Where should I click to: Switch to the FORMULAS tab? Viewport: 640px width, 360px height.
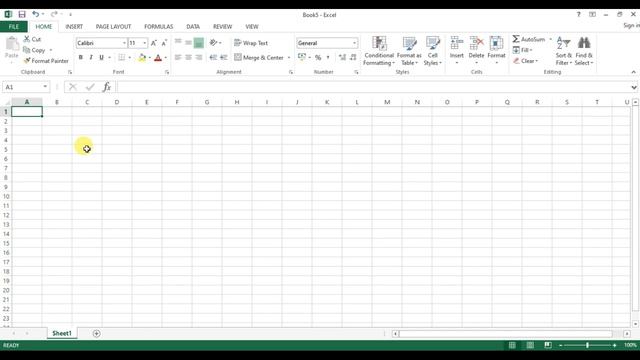point(158,27)
